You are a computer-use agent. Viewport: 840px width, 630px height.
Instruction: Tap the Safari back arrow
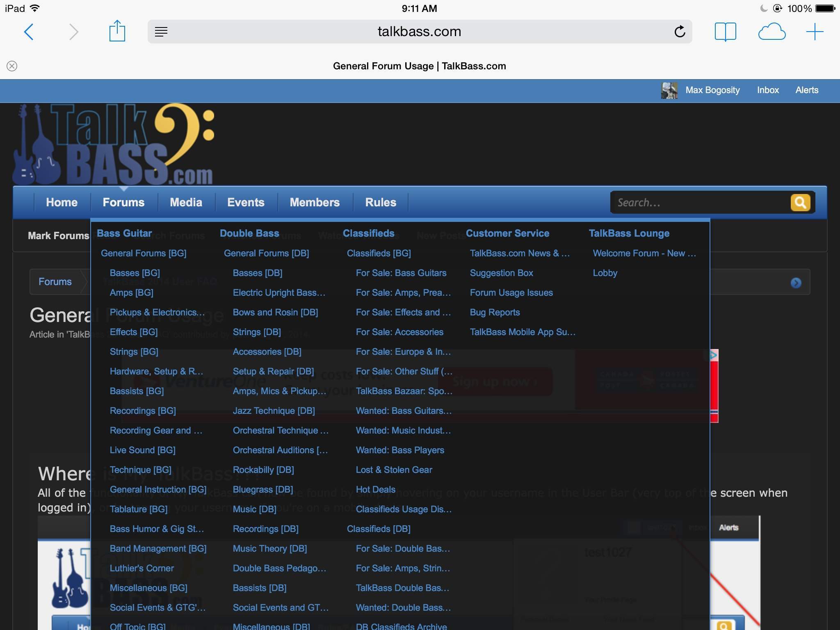coord(29,32)
